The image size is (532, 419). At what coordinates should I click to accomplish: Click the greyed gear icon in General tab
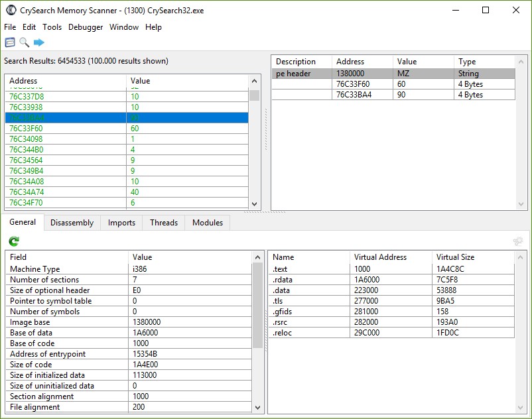click(518, 241)
